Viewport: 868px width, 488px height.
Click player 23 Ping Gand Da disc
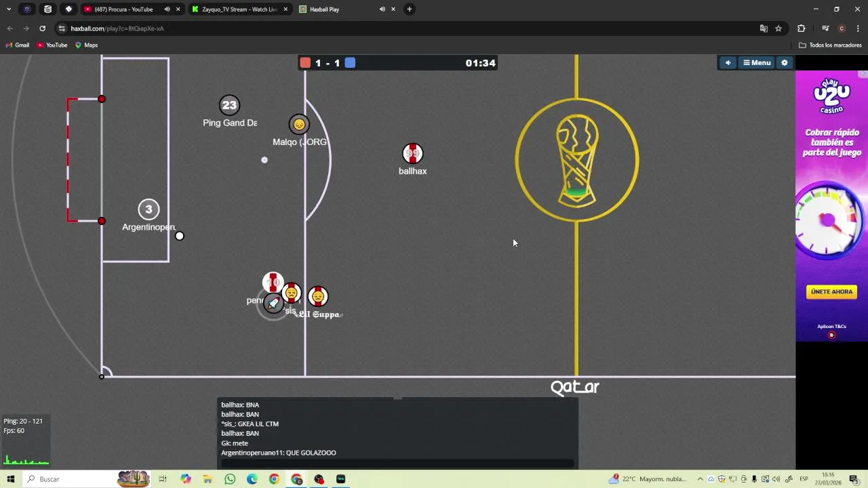point(229,105)
